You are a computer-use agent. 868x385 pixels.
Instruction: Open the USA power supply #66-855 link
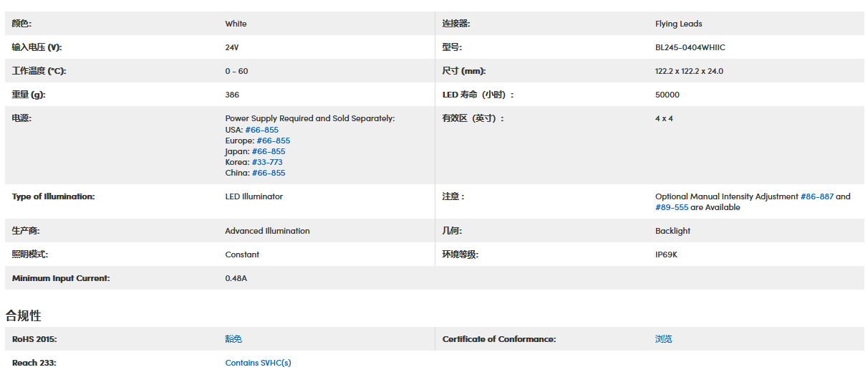click(261, 130)
